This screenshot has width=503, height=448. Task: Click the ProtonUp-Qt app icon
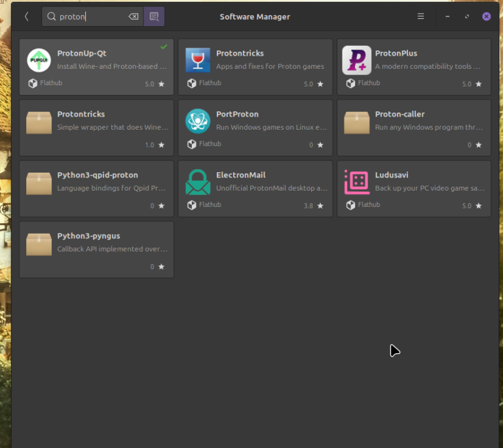(39, 60)
